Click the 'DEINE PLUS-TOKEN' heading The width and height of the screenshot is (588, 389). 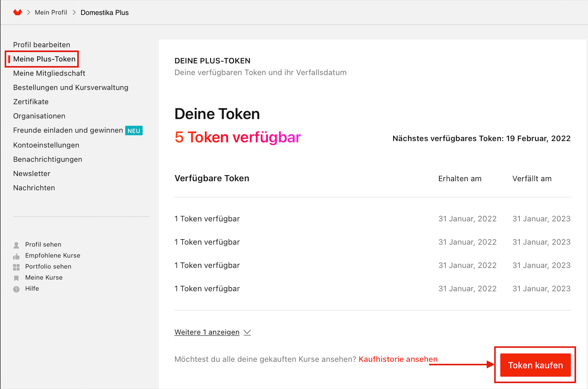click(x=212, y=61)
